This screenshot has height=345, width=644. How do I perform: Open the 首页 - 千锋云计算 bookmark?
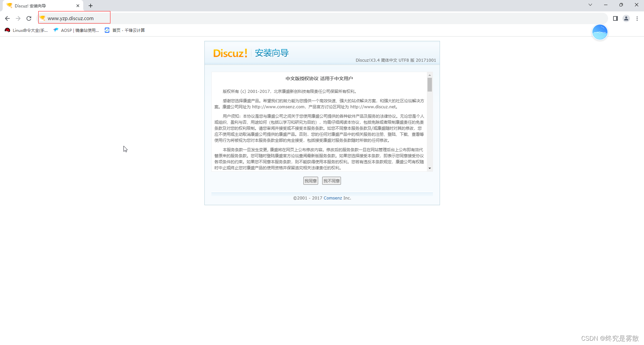[x=125, y=30]
